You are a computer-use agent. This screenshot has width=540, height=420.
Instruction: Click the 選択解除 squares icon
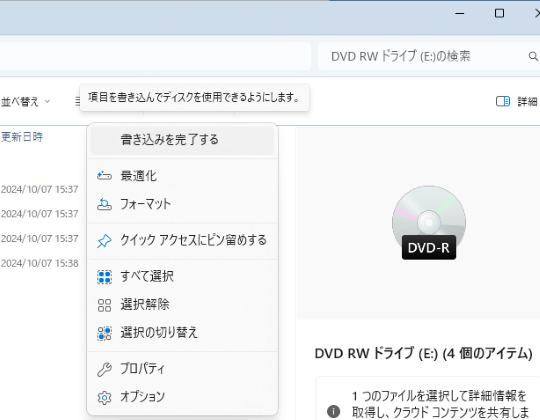tap(104, 305)
